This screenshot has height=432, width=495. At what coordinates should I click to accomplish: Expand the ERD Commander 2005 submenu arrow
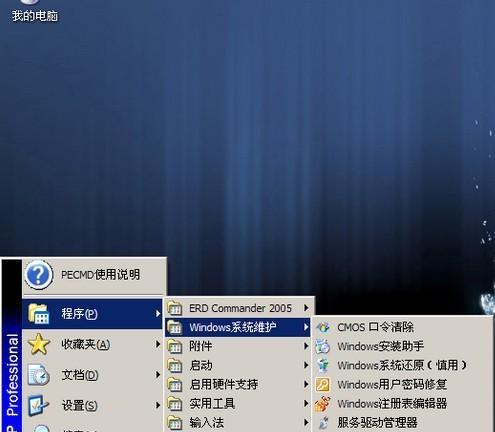coord(306,308)
